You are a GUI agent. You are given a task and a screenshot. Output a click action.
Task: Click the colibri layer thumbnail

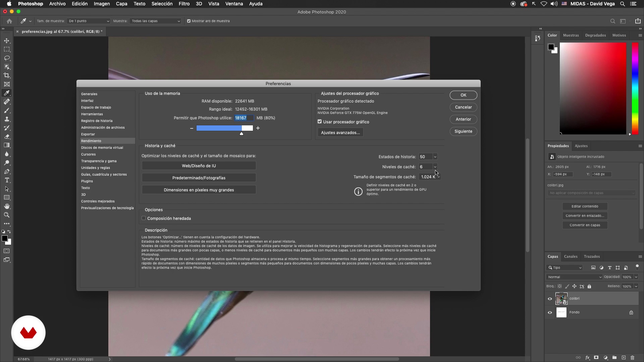pos(561,298)
